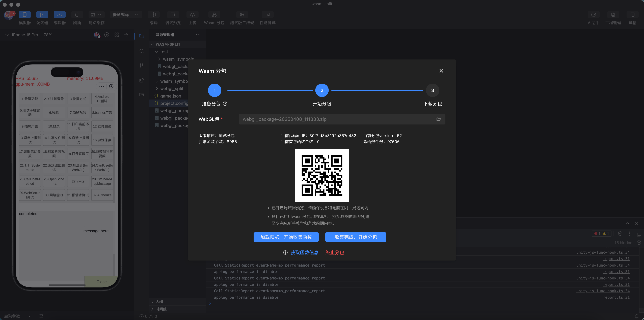Click 收集完成，开始分包 button
Image resolution: width=644 pixels, height=320 pixels.
pos(356,237)
